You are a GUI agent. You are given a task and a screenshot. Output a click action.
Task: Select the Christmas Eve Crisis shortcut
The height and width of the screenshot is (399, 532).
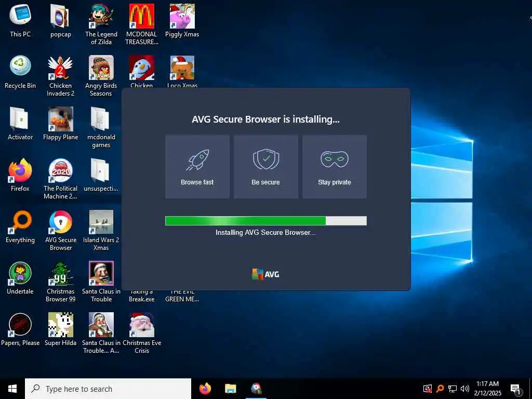(142, 333)
